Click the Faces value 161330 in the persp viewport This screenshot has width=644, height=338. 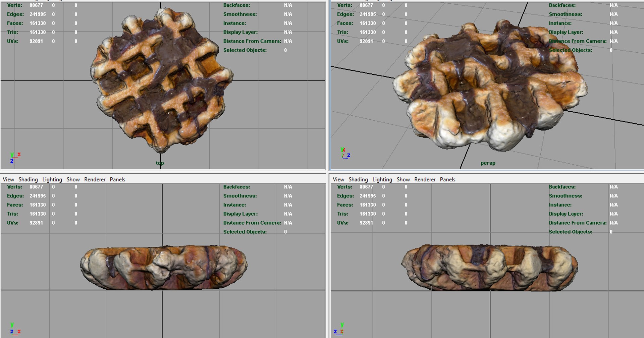pos(368,23)
